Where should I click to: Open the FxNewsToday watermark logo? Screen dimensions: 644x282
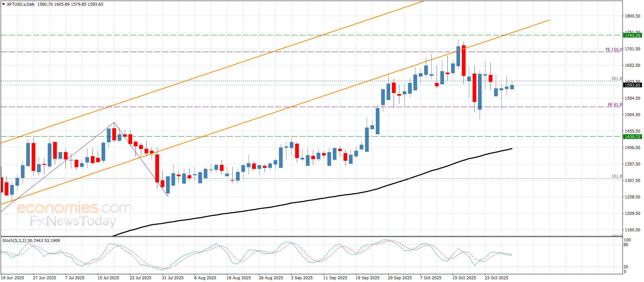tap(73, 221)
